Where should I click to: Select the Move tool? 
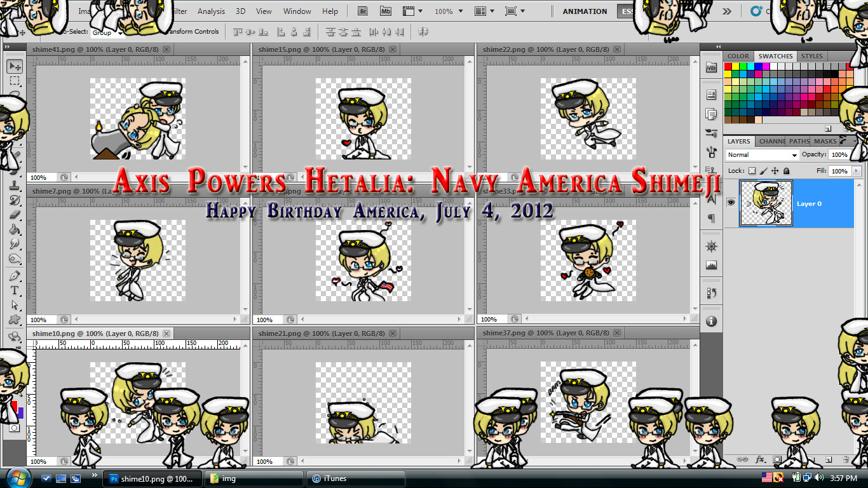[15, 67]
